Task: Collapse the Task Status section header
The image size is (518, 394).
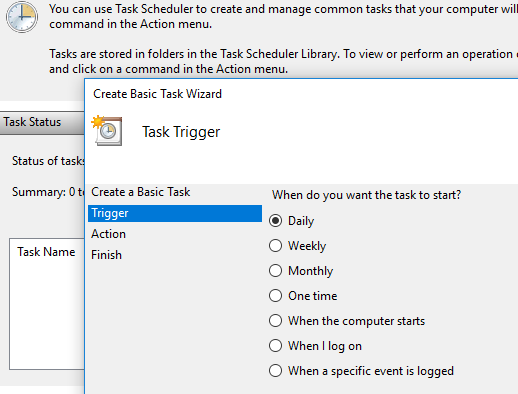Action: click(x=42, y=122)
